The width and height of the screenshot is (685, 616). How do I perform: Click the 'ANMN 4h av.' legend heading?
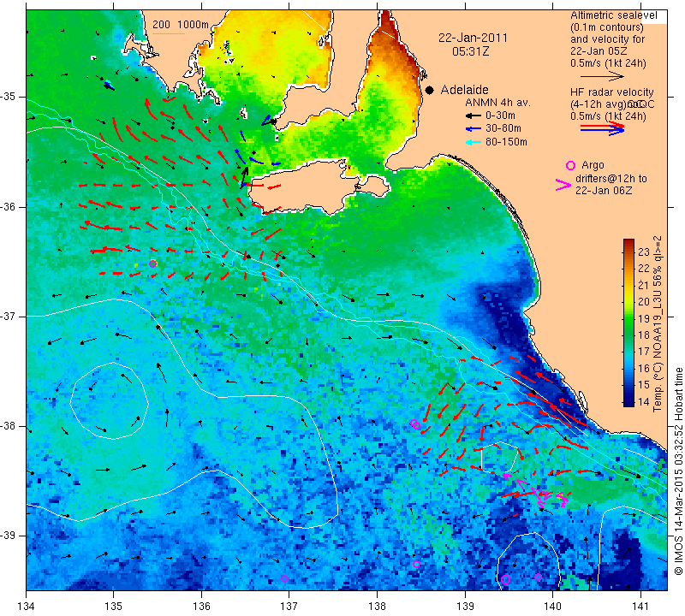click(497, 103)
